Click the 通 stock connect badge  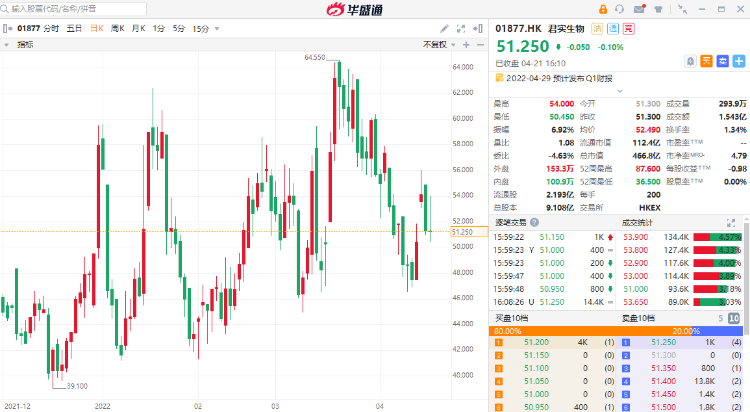click(x=613, y=29)
